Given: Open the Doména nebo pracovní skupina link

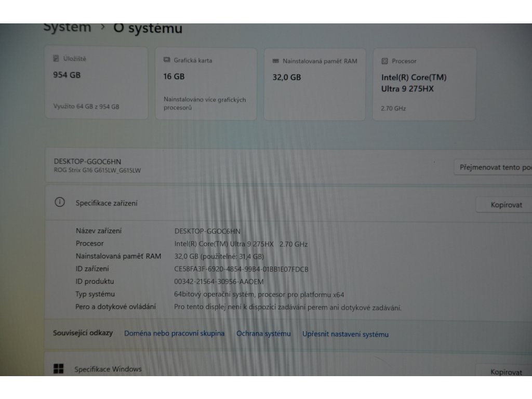Looking at the screenshot, I should coord(175,333).
